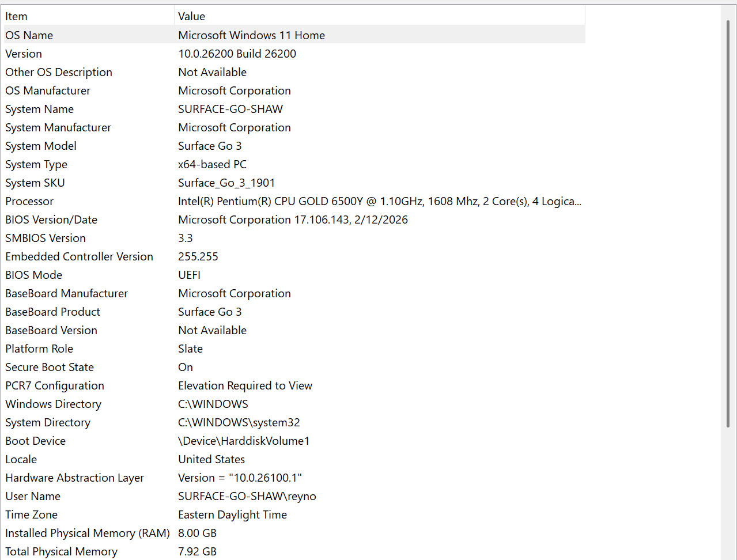
Task: Select the OS Manufacturer row label
Action: pos(48,90)
